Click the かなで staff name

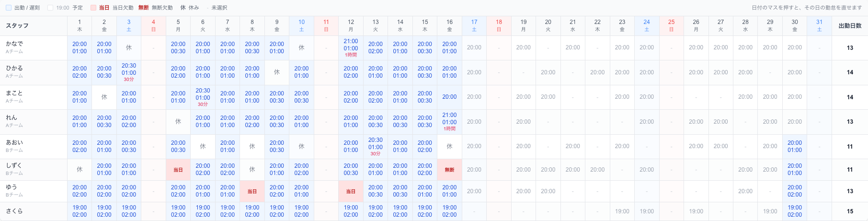pos(14,44)
